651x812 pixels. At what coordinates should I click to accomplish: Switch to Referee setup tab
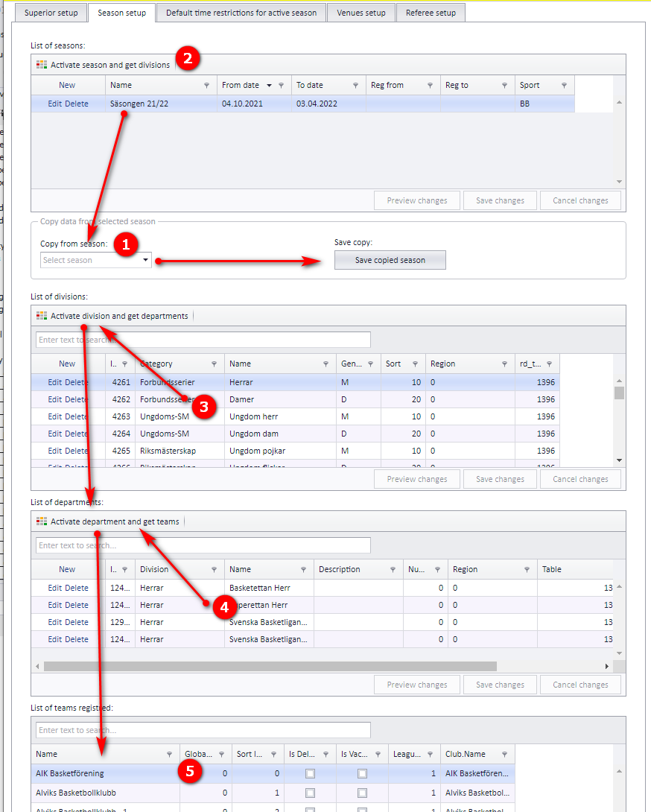431,13
